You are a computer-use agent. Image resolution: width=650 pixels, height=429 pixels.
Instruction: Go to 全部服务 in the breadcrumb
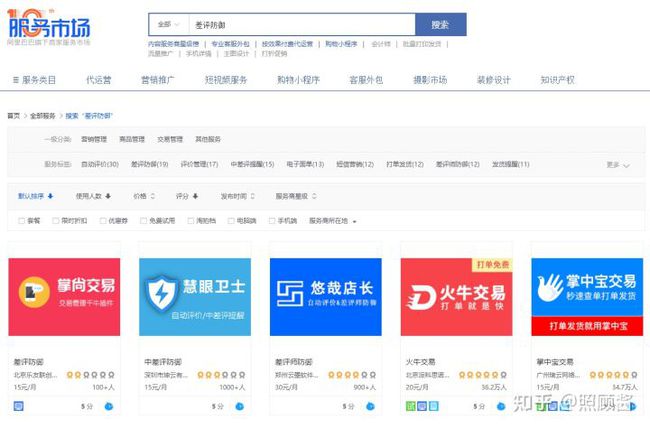coord(43,116)
